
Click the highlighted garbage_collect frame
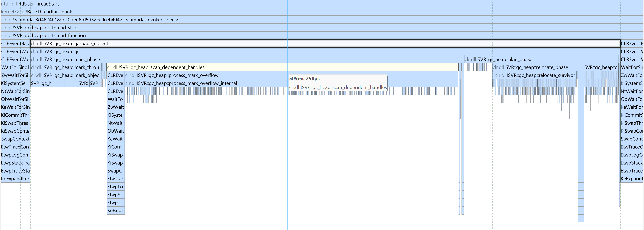175,44
